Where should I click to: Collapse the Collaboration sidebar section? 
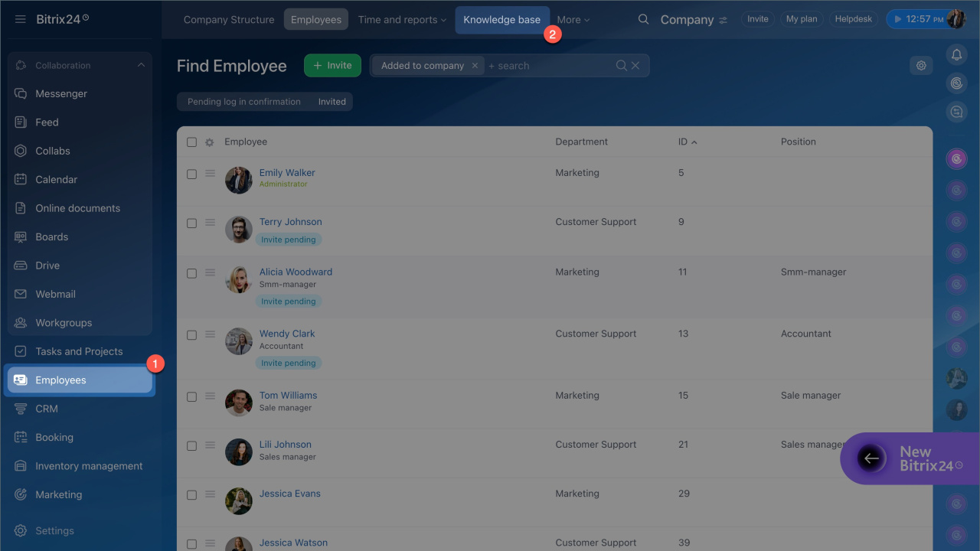click(141, 65)
